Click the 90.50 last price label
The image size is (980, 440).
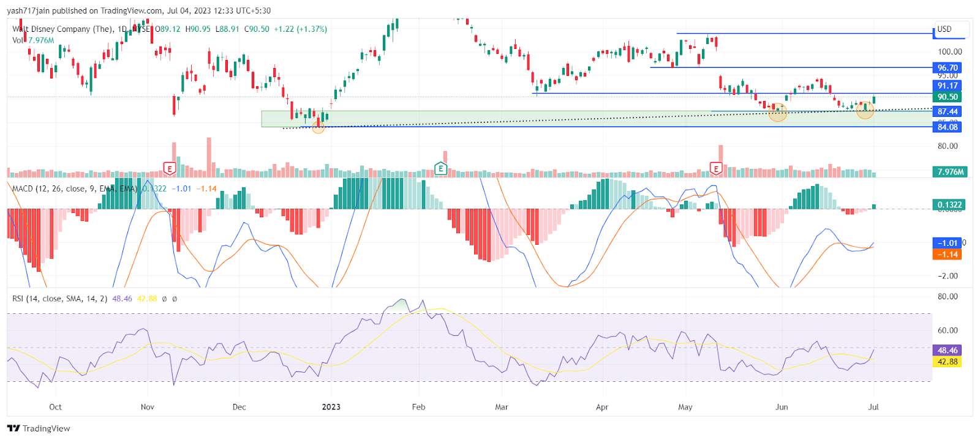pyautogui.click(x=948, y=97)
